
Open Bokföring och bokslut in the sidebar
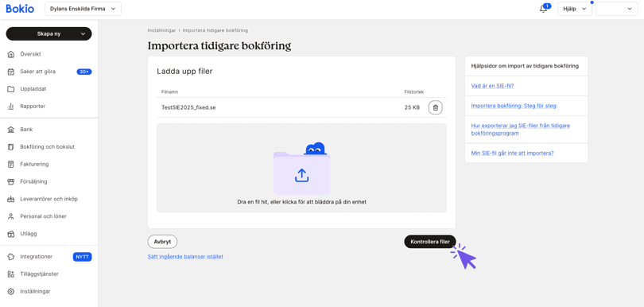(x=47, y=146)
